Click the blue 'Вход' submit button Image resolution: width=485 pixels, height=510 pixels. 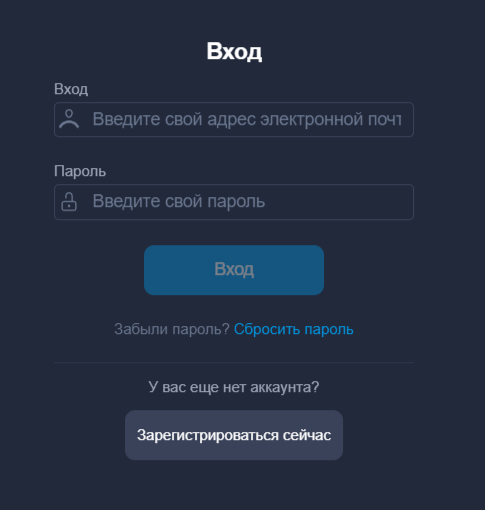(234, 270)
